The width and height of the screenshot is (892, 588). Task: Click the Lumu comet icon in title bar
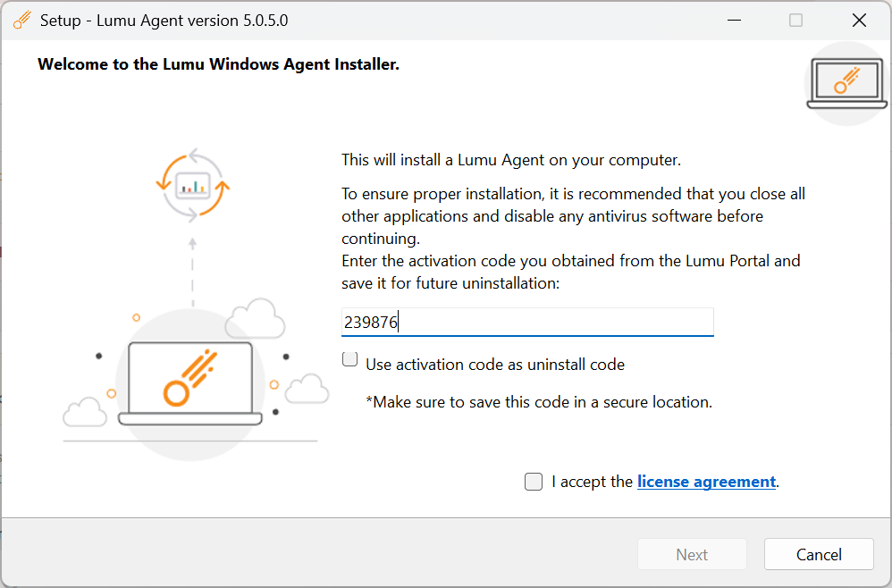[x=22, y=20]
